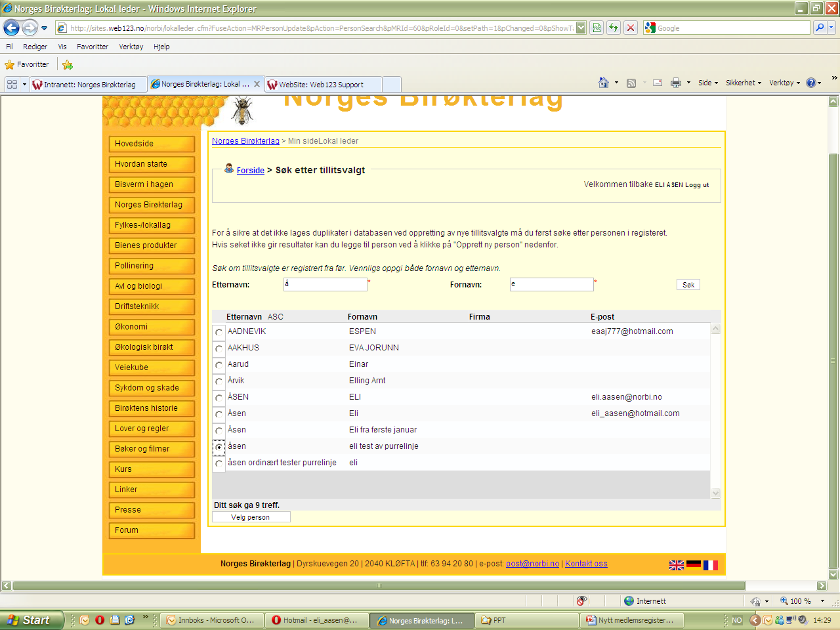Viewport: 840px width, 630px height.
Task: Click the Read mail envelope icon
Action: point(658,83)
